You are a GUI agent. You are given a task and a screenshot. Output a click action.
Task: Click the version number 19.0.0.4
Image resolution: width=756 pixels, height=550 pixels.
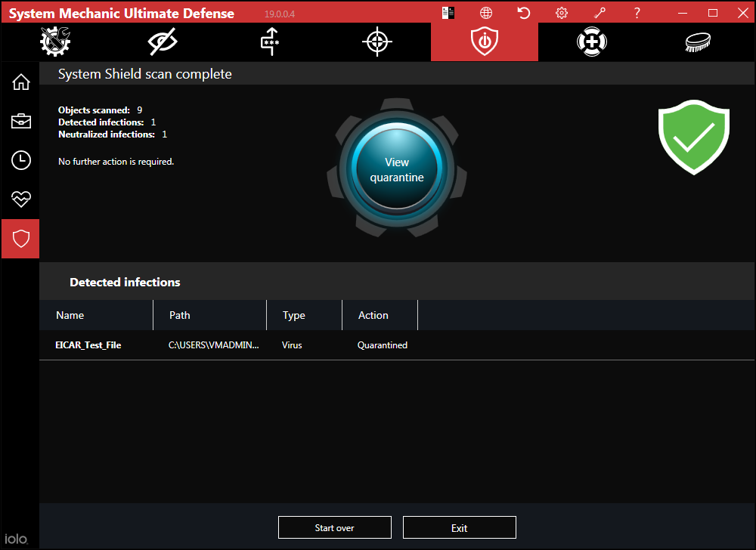pos(280,14)
